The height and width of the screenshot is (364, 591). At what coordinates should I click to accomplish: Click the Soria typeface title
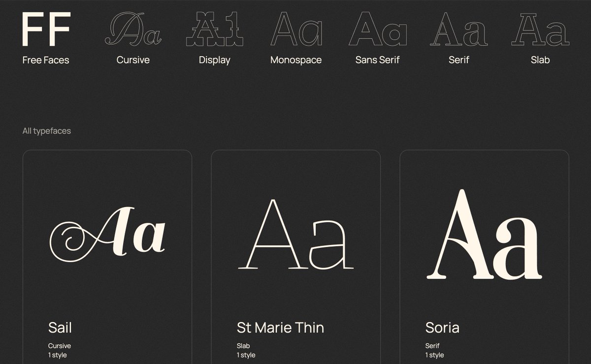[x=442, y=328]
